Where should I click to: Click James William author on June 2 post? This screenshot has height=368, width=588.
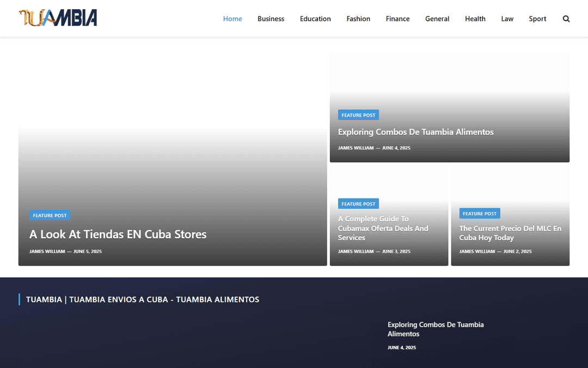477,251
